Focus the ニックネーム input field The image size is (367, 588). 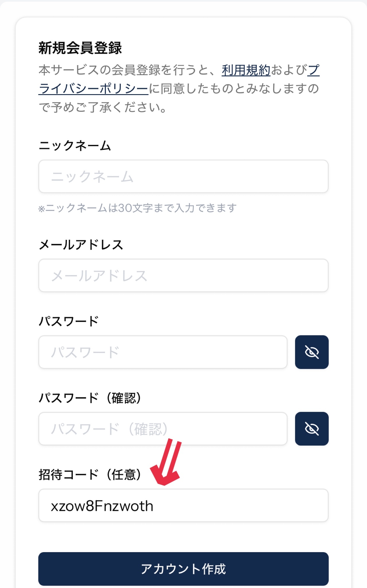[183, 176]
